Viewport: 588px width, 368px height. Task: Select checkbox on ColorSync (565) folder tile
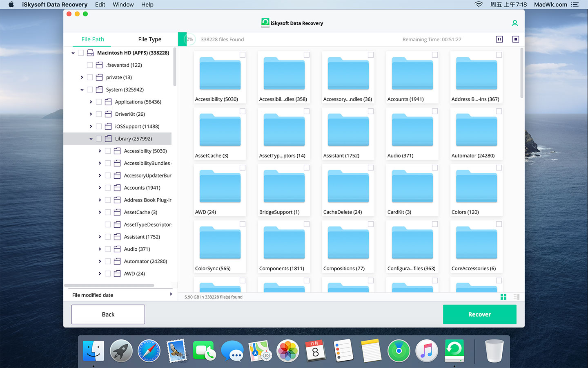(243, 224)
